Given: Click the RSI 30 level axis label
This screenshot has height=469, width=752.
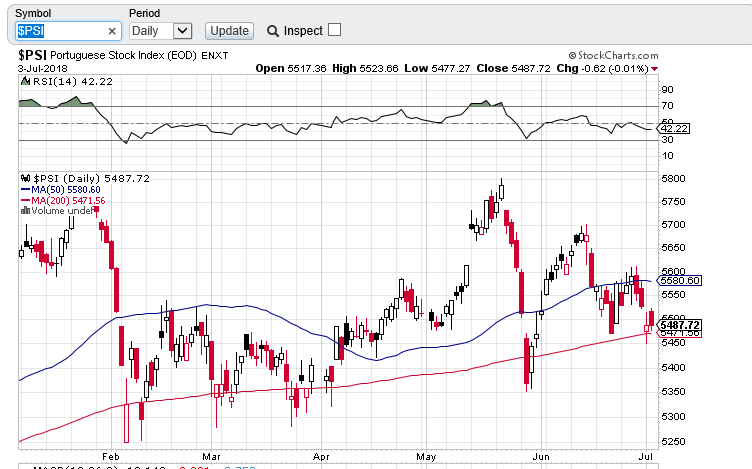Looking at the screenshot, I should [x=667, y=140].
